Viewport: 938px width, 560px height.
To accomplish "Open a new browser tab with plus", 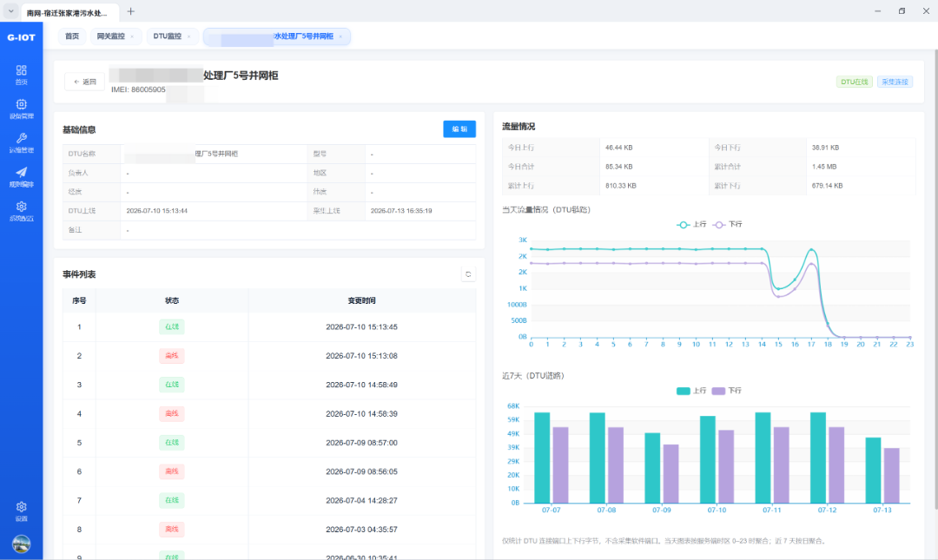I will tap(130, 11).
